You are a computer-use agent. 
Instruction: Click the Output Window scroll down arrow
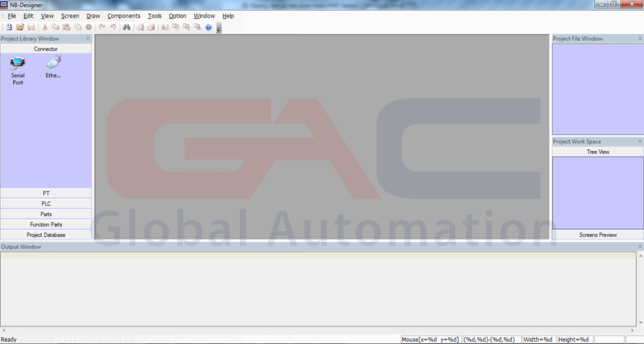[640, 323]
